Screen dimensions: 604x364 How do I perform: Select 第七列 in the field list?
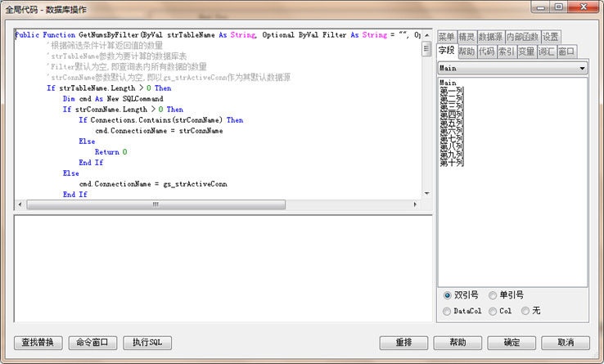452,139
